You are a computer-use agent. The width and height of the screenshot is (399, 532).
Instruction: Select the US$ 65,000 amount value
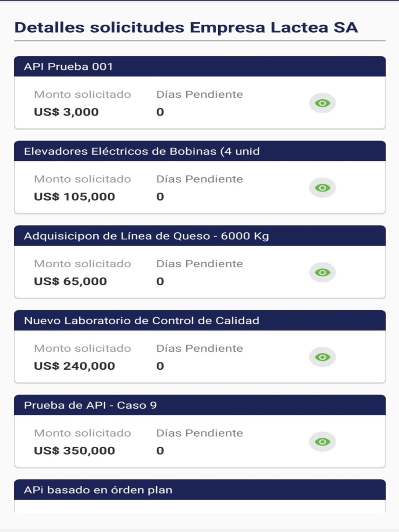[71, 281]
